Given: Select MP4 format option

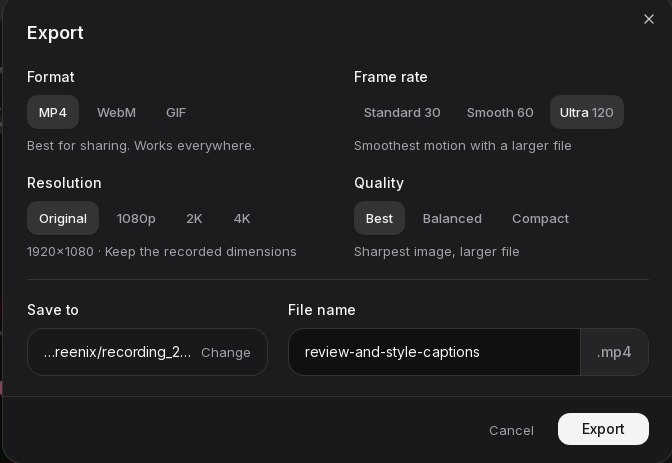Looking at the screenshot, I should pos(53,112).
